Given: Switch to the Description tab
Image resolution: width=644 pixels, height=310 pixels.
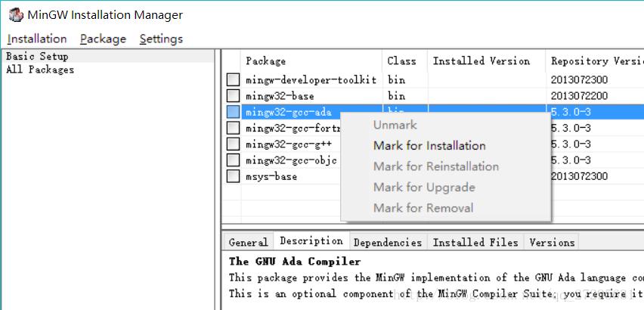Looking at the screenshot, I should click(311, 241).
